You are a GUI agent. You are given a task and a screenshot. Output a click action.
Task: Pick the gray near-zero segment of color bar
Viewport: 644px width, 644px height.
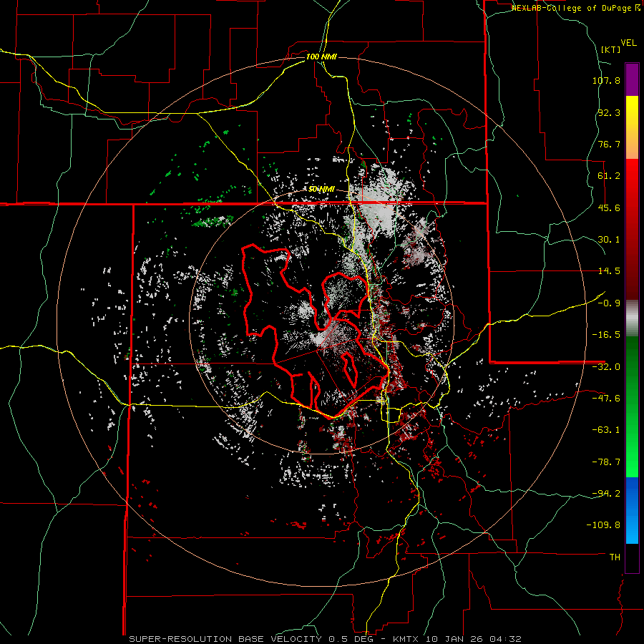click(632, 318)
